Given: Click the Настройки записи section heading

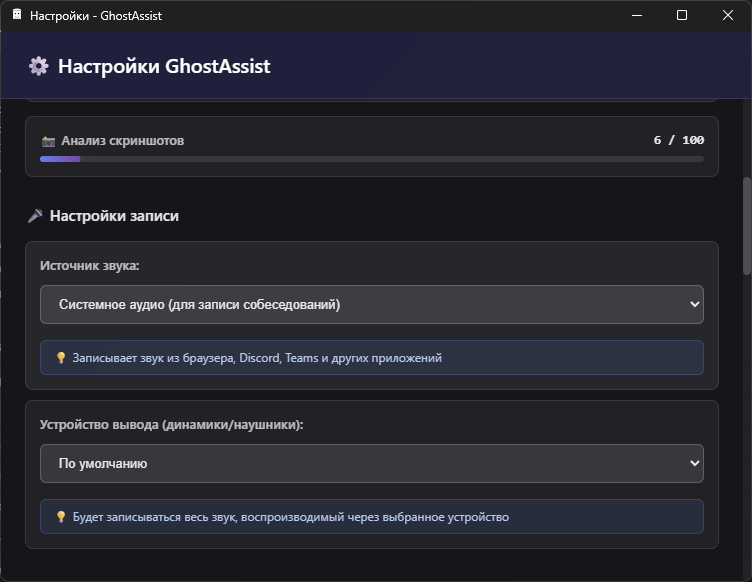Looking at the screenshot, I should (x=114, y=216).
